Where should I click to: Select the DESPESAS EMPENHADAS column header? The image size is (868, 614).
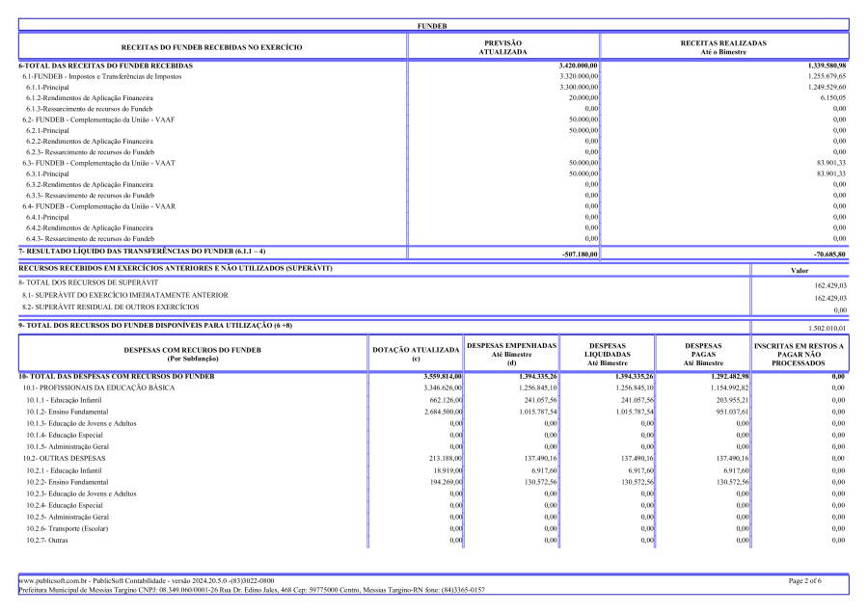[511, 352]
